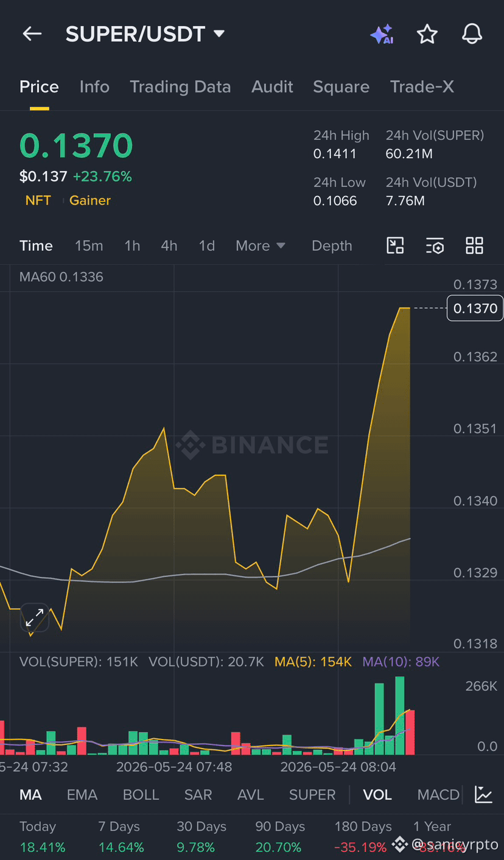Viewport: 504px width, 860px height.
Task: Tap the 24h High value 0.1411
Action: point(335,154)
